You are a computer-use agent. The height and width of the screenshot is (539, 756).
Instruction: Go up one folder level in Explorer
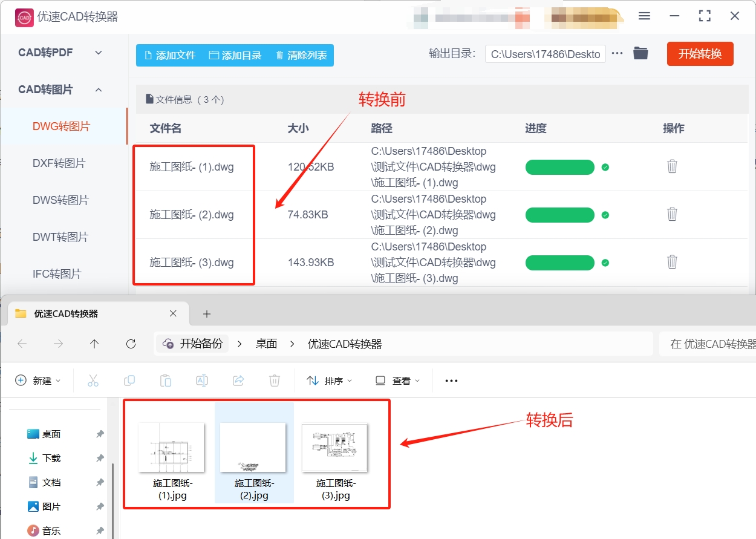94,344
